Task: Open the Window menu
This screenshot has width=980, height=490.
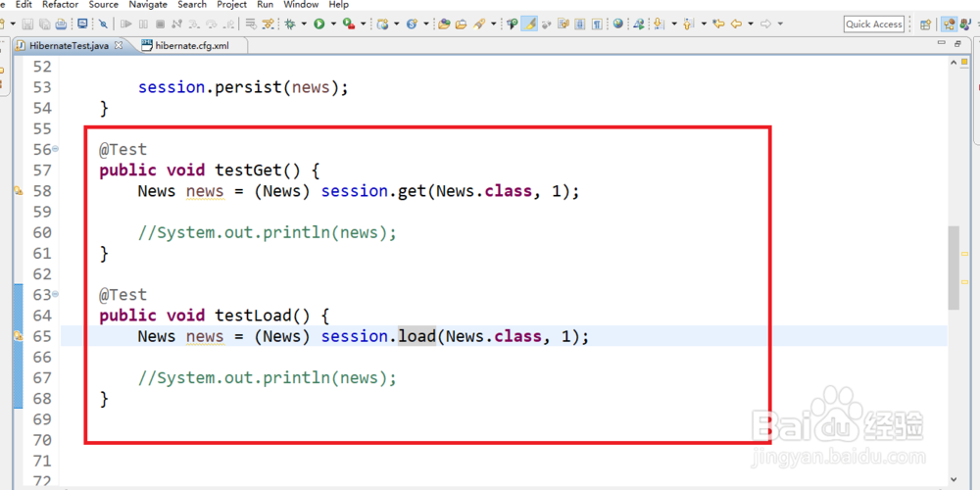Action: point(301,4)
